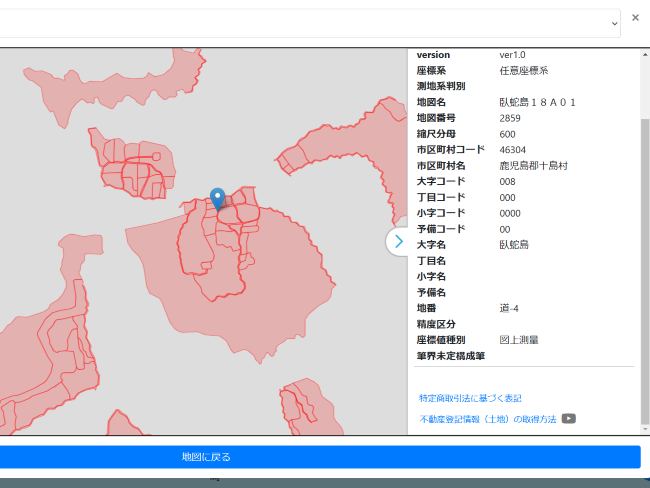
Task: Select the 縮尺分母 value 600
Action: click(x=507, y=134)
